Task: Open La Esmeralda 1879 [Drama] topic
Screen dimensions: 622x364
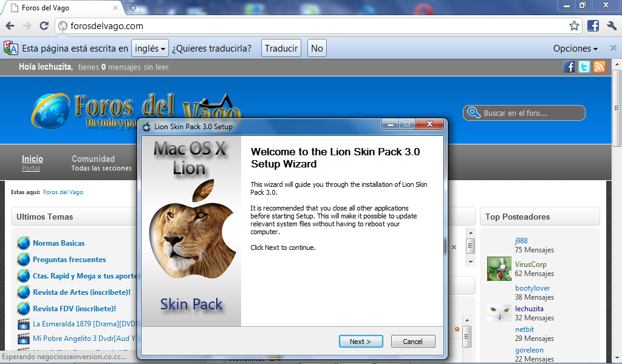Action: click(x=85, y=324)
